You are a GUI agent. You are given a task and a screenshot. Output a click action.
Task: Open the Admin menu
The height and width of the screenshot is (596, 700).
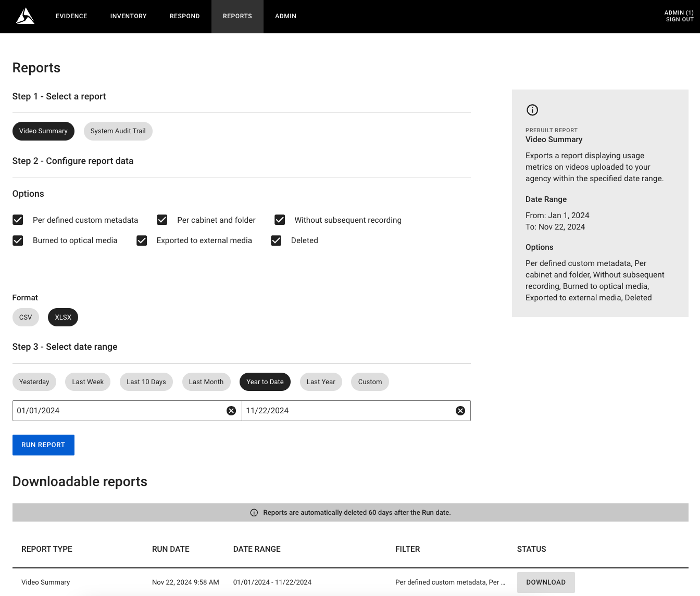[286, 16]
